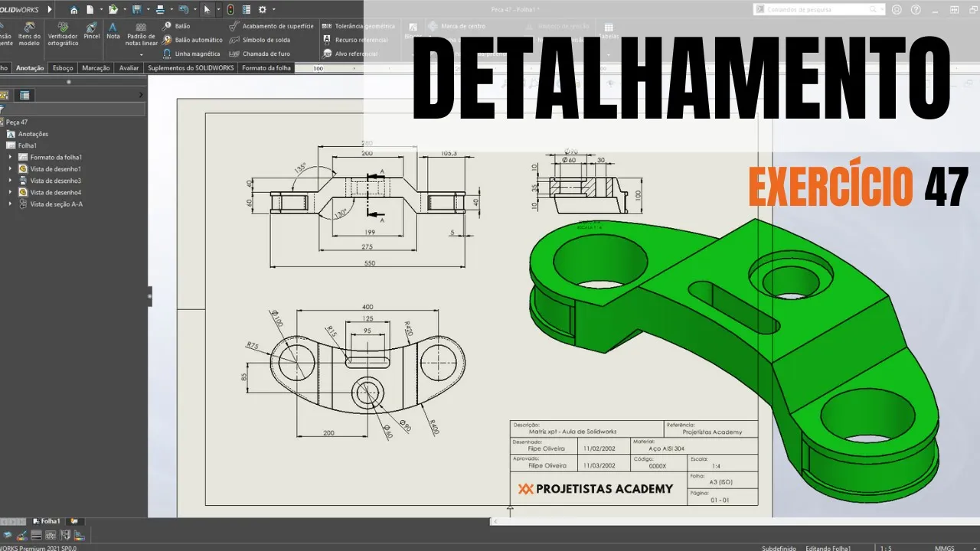Open the dropdown arrow next to Options gear

point(273,10)
